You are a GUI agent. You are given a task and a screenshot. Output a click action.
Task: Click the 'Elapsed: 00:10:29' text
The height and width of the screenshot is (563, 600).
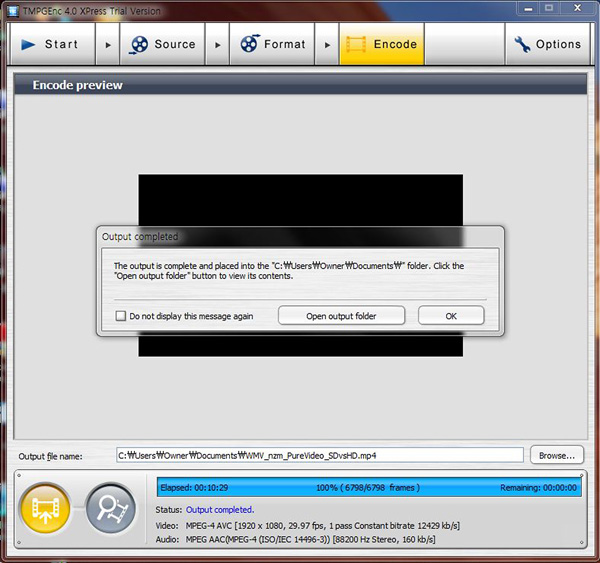(x=194, y=487)
